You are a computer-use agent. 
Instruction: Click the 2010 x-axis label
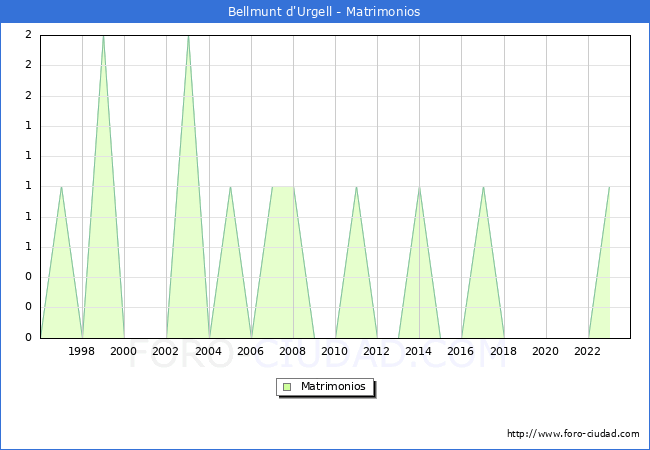[335, 351]
